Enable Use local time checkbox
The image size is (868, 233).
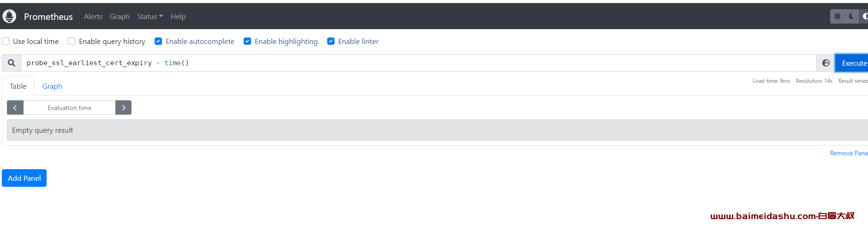pyautogui.click(x=6, y=41)
